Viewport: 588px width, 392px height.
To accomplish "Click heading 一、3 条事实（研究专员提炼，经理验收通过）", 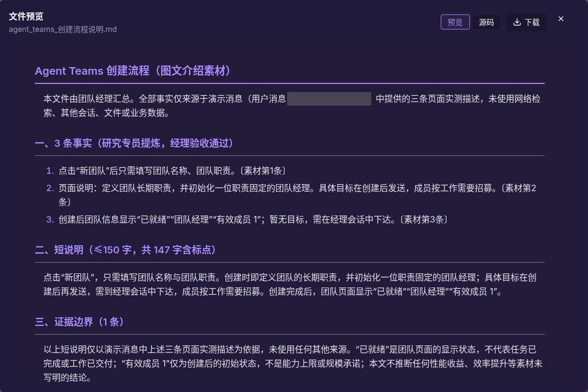I will click(135, 143).
